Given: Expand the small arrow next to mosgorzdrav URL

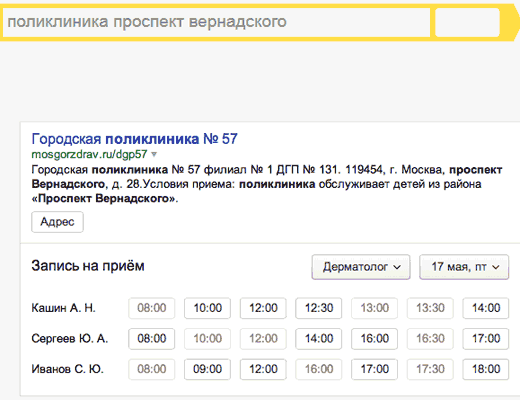Looking at the screenshot, I should [x=154, y=154].
